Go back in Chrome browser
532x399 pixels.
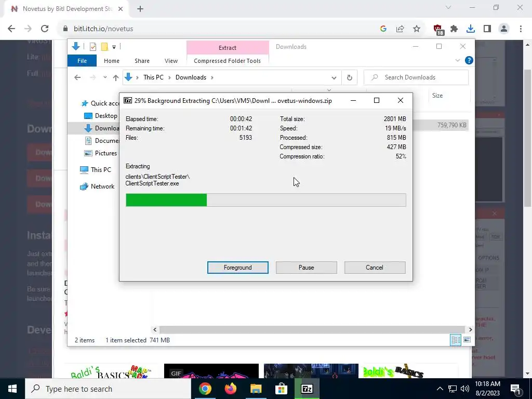coord(11,29)
